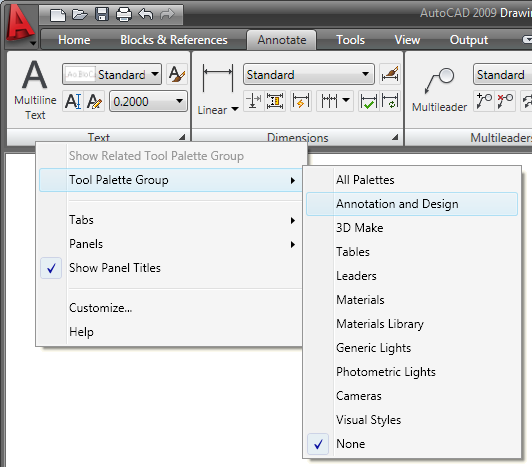Screen dimensions: 532x467
Task: Open the Tool Palette Group submenu
Action: tap(171, 180)
